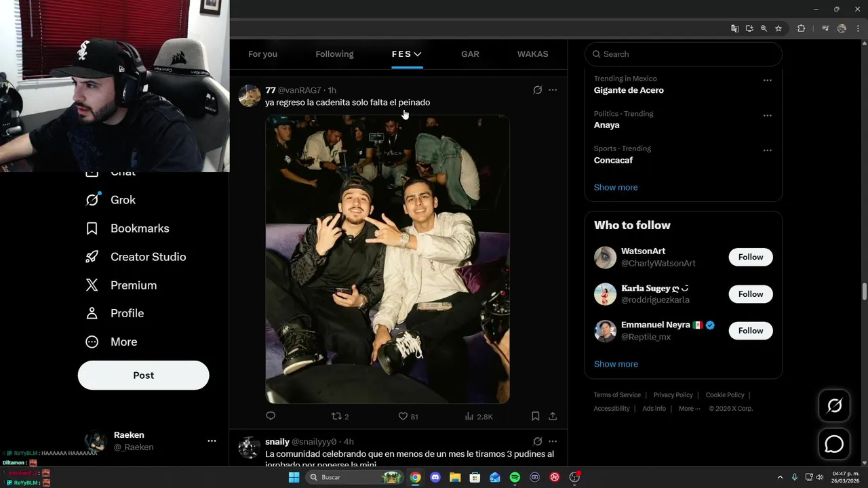Screen dimensions: 868x488
Task: Show more accounts in Who to follow
Action: [616, 364]
